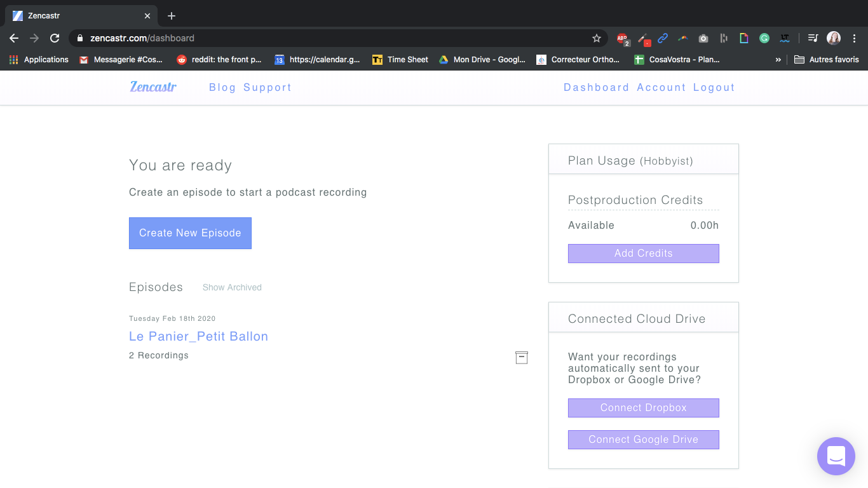Click Connect Google Drive
The image size is (868, 488).
644,440
